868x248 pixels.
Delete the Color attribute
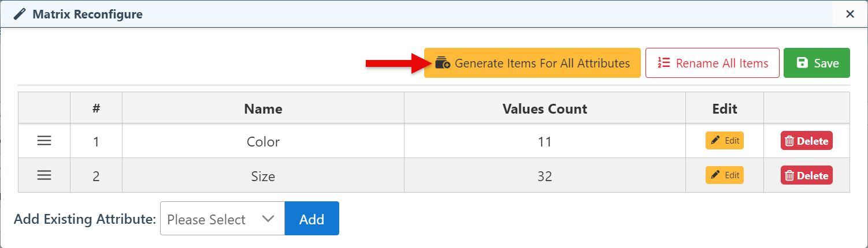tap(806, 141)
